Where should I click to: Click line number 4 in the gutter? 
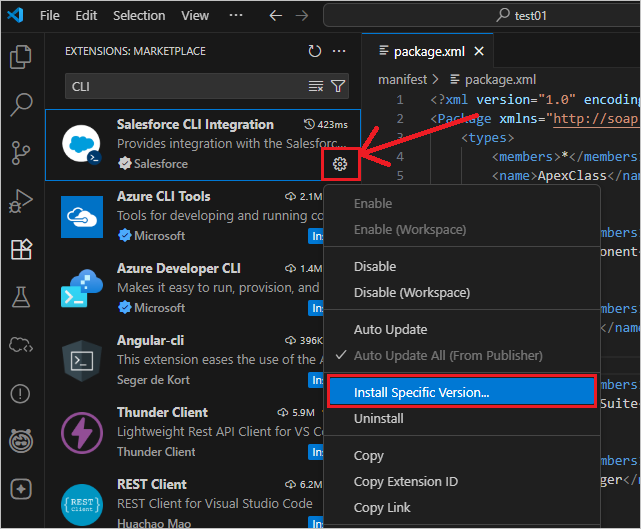pos(400,157)
